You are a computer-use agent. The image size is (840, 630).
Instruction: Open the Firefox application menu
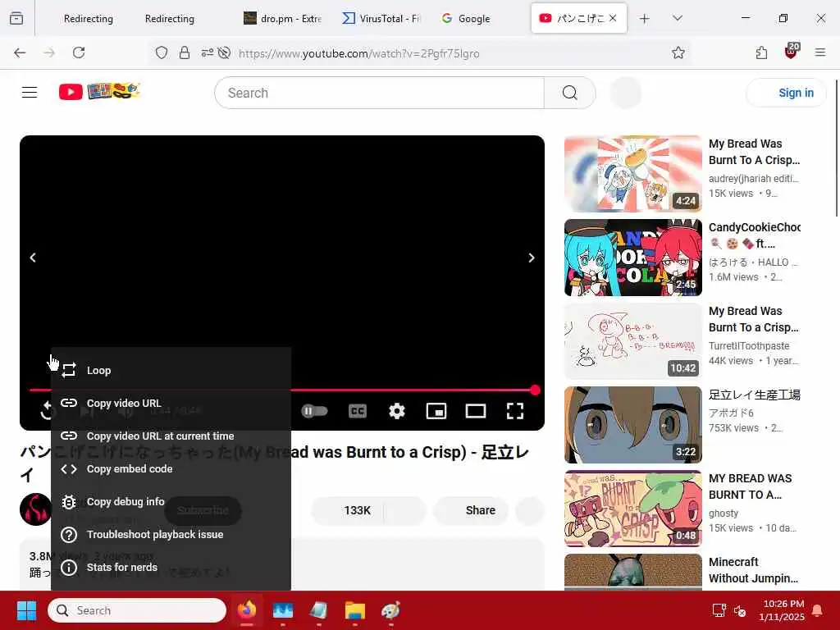pyautogui.click(x=820, y=52)
